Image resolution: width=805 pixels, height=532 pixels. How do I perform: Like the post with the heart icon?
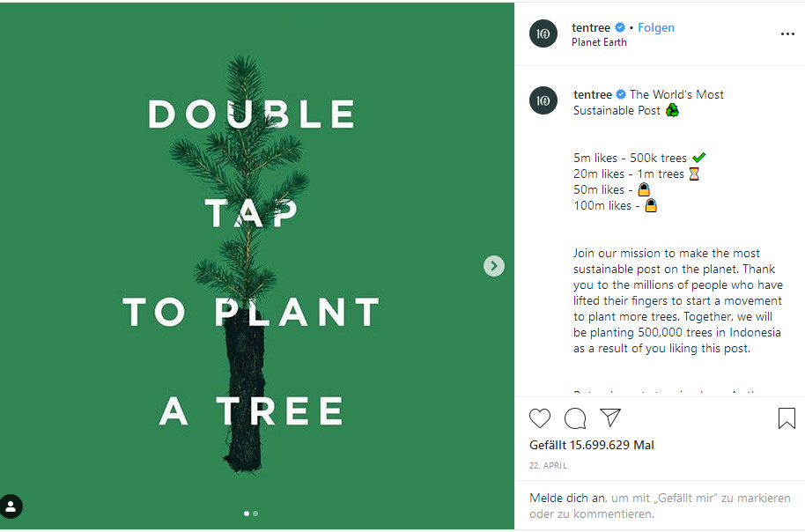pos(540,418)
